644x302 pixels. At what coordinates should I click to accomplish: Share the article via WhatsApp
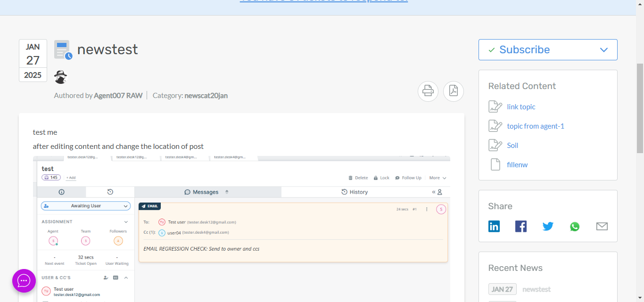coord(574,227)
